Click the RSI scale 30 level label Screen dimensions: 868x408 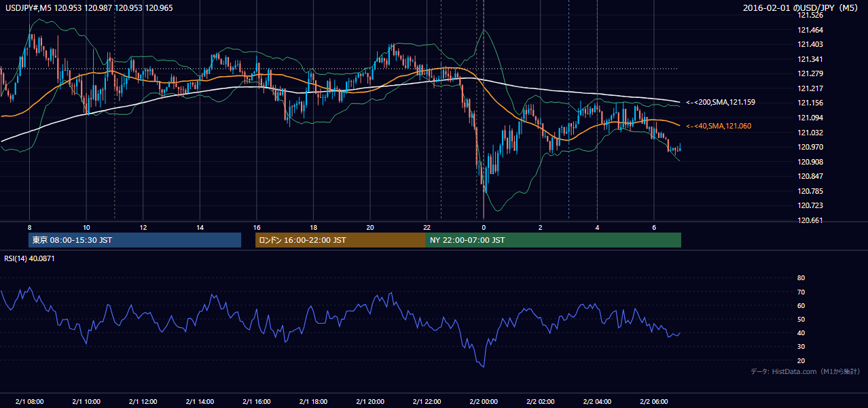click(801, 347)
